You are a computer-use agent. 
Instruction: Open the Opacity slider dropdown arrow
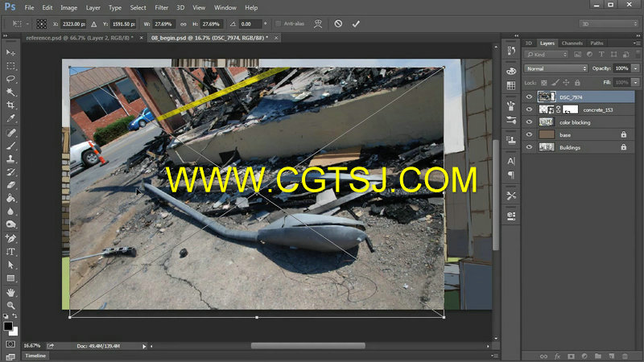(635, 68)
